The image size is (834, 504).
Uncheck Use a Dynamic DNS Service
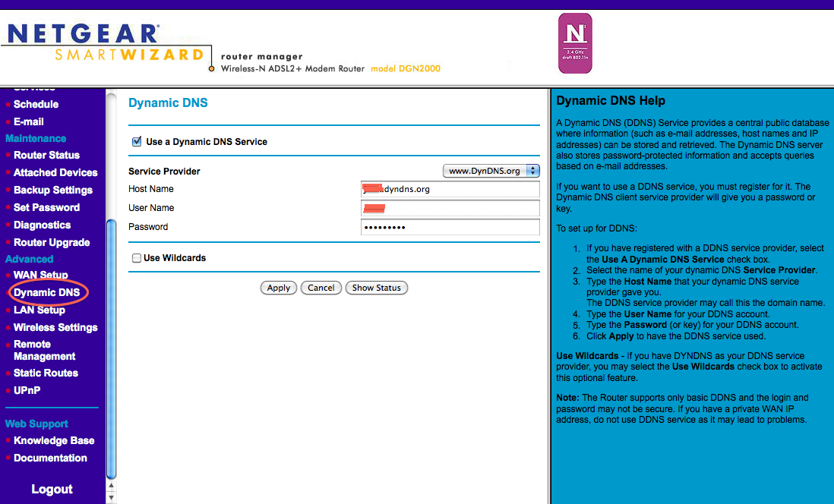click(137, 141)
